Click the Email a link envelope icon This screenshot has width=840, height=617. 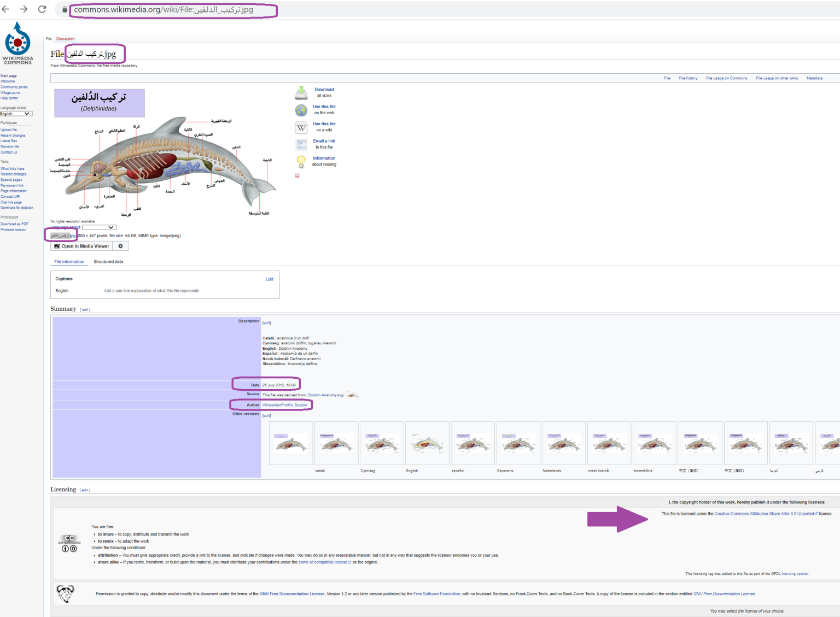(301, 144)
